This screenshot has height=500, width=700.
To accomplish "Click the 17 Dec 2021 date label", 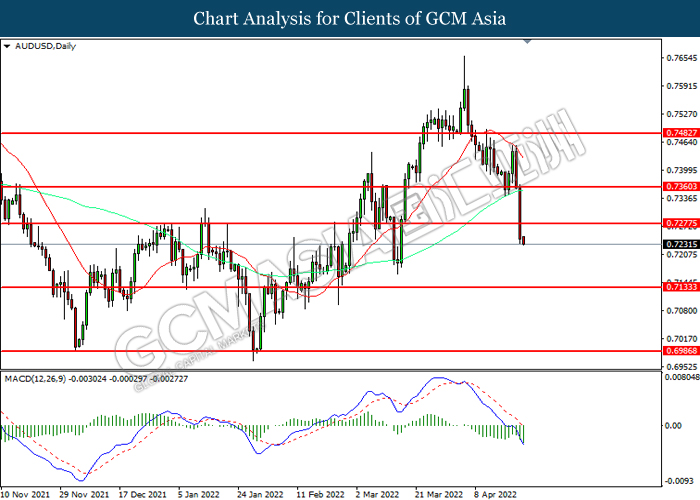I will click(142, 495).
